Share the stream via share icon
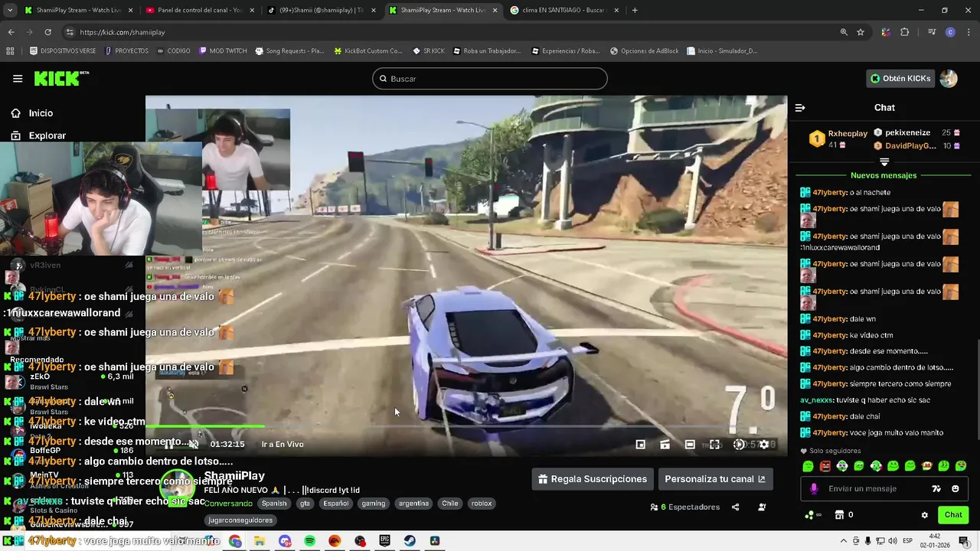The image size is (980, 551). click(735, 507)
